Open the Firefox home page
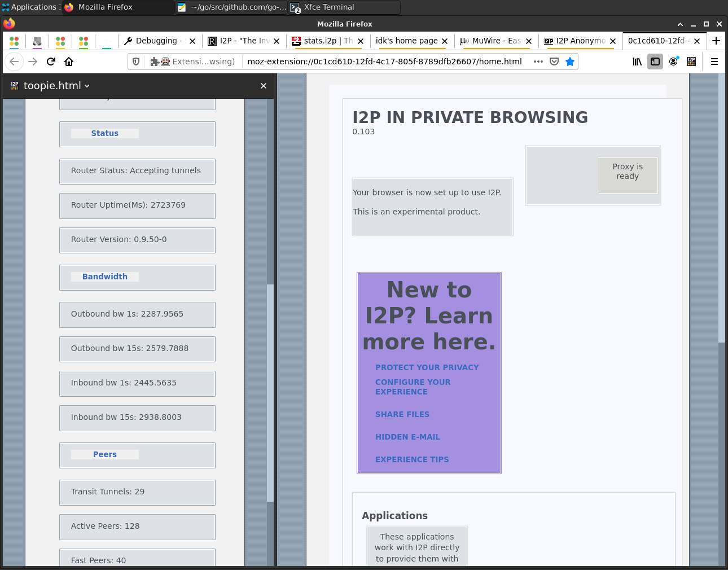Viewport: 728px width, 570px height. point(69,62)
